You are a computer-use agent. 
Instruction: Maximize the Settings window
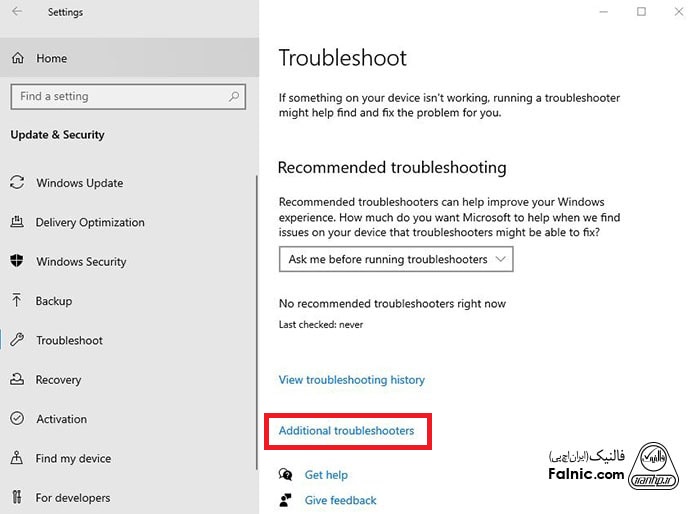point(641,12)
